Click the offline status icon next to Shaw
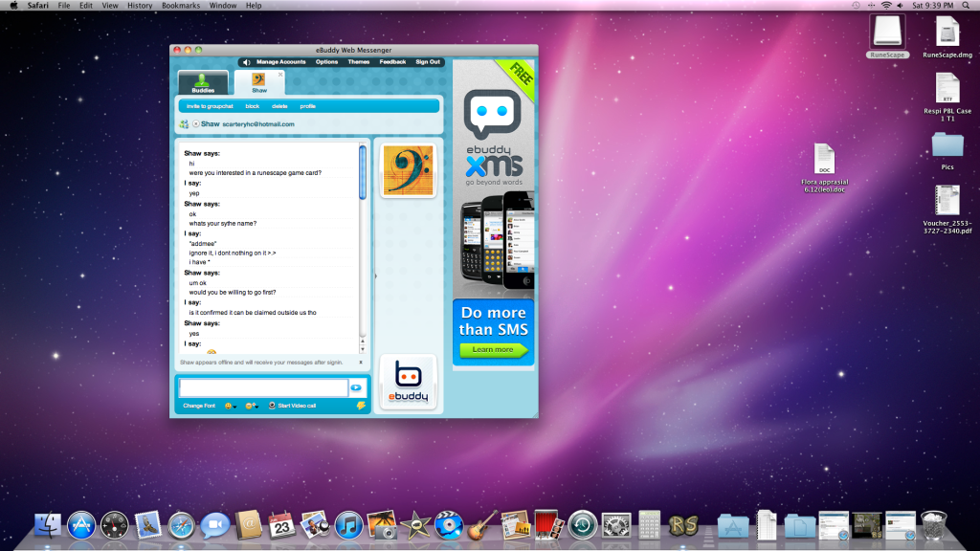The height and width of the screenshot is (551, 980). (x=195, y=123)
